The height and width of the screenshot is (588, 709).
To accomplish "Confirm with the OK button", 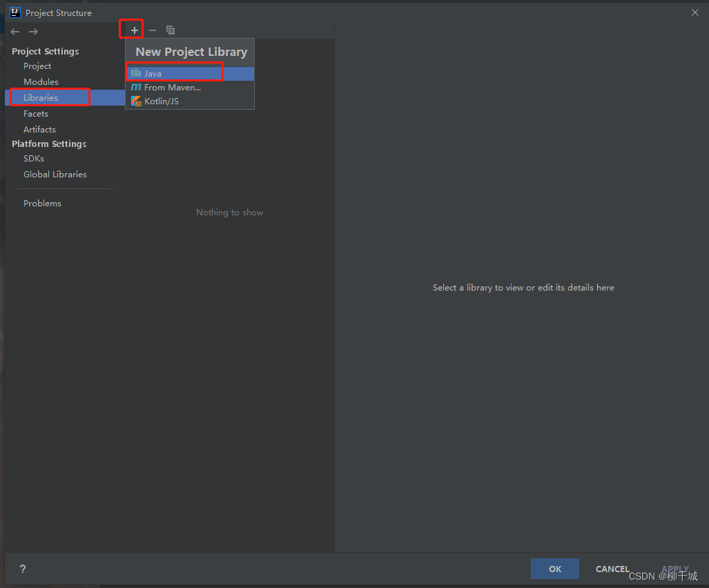I will 555,569.
